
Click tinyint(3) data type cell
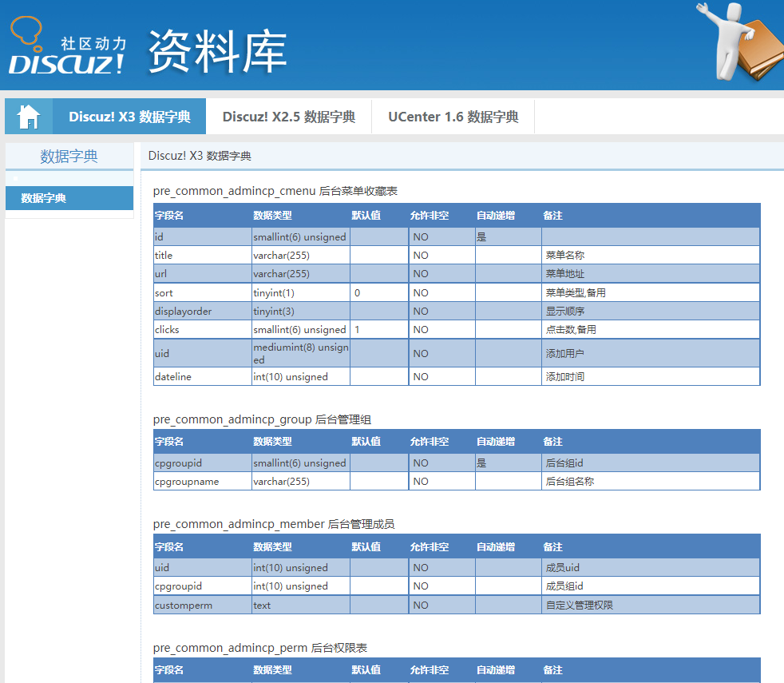coord(301,312)
